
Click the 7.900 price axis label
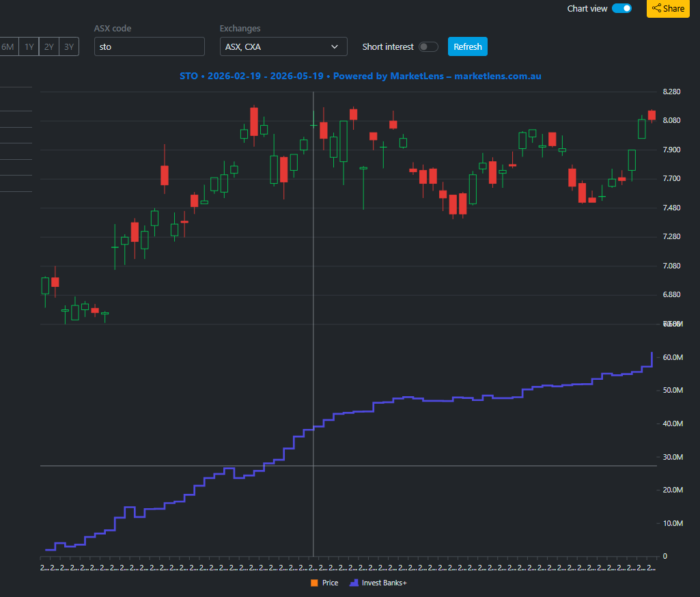coord(671,150)
